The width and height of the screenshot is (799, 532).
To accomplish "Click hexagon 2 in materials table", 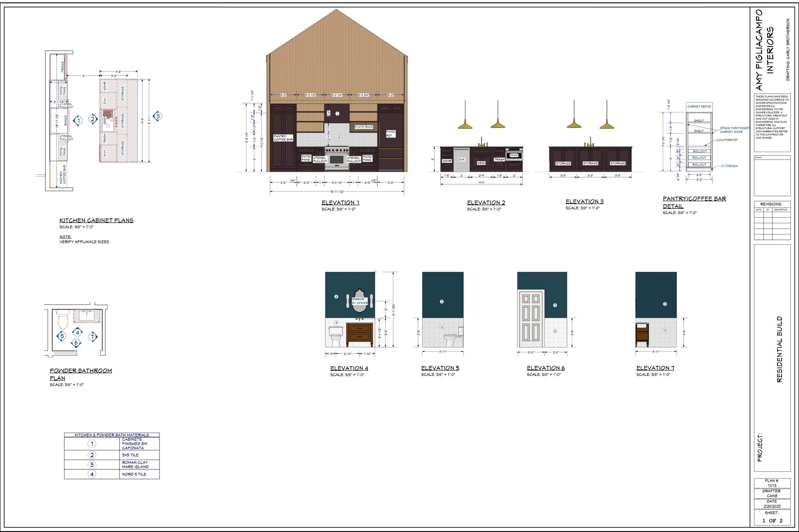I will tap(92, 455).
